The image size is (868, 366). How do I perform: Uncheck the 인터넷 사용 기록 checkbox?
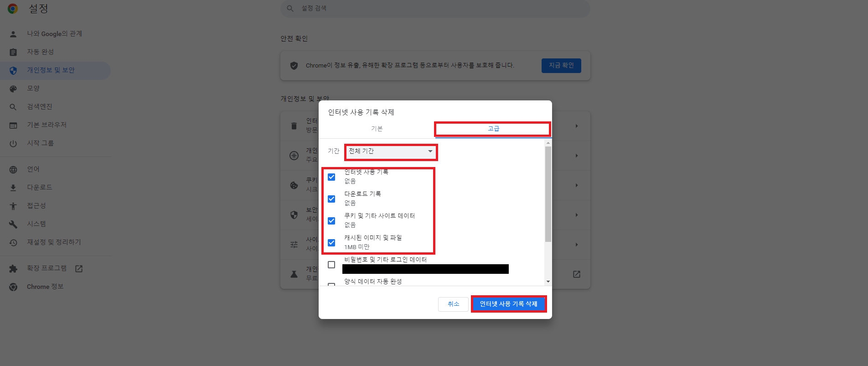click(x=331, y=177)
